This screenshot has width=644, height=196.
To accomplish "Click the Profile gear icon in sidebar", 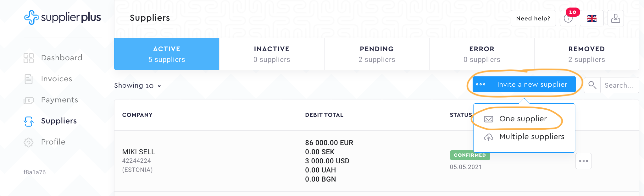I will pyautogui.click(x=29, y=142).
